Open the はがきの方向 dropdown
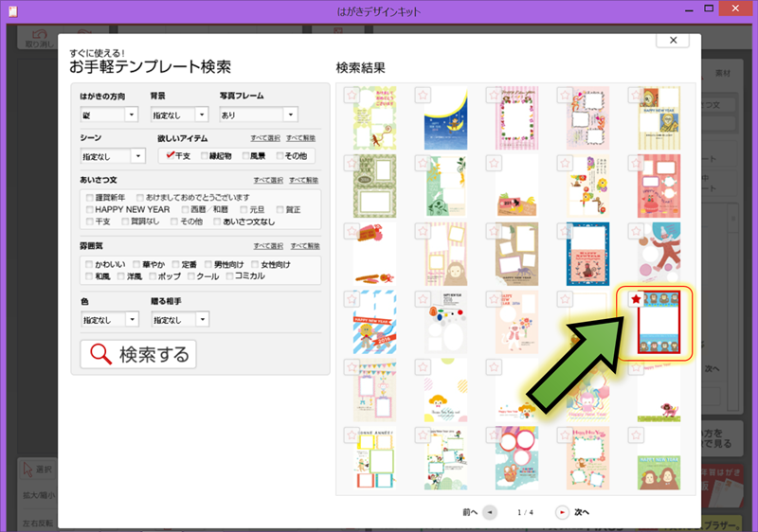 pos(132,115)
